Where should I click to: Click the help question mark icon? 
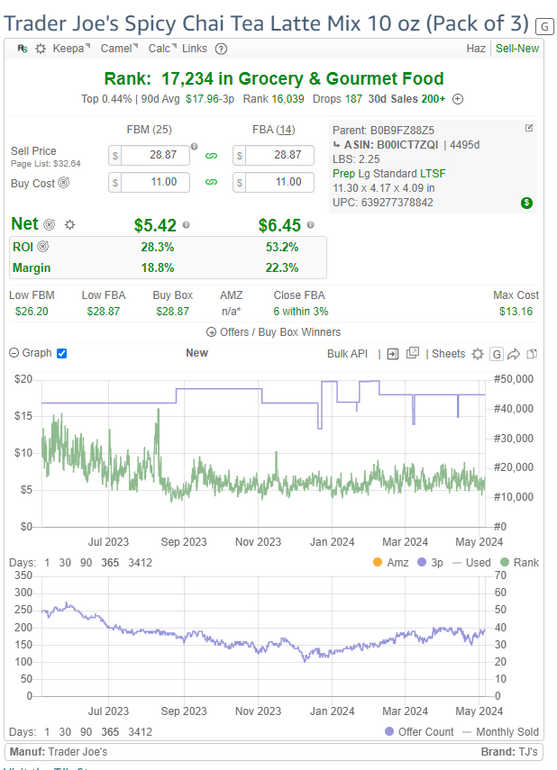tap(222, 49)
